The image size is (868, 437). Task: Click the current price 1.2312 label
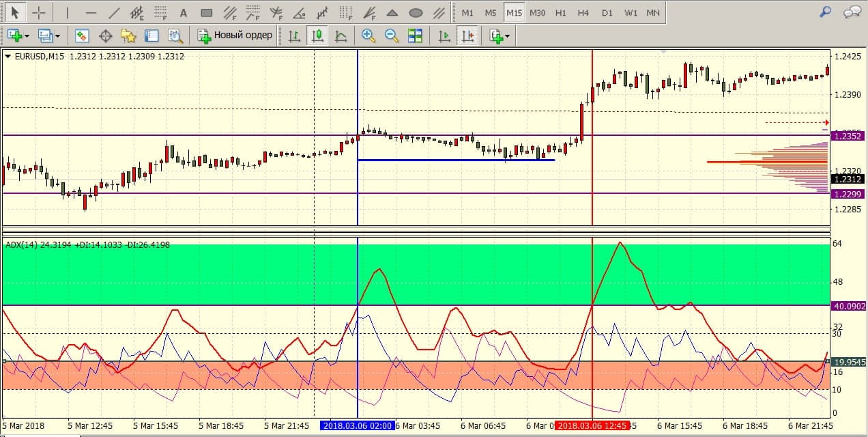point(848,180)
